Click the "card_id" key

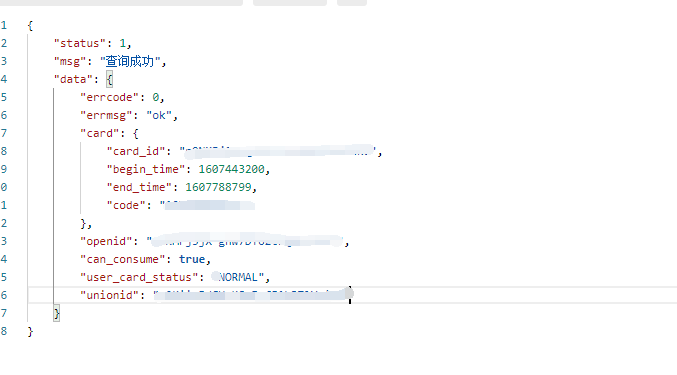[136, 151]
